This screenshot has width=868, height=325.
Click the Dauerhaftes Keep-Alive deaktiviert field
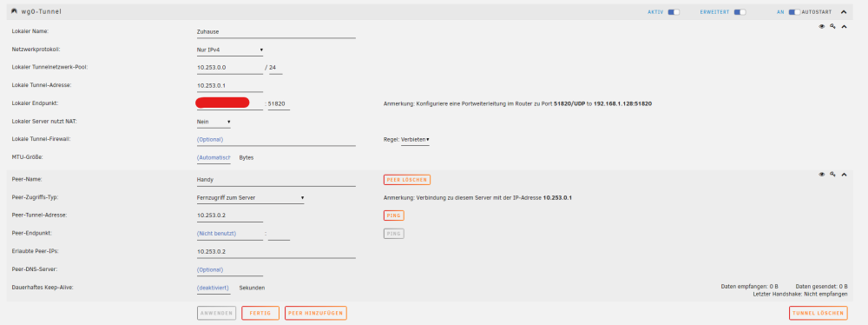tap(214, 288)
